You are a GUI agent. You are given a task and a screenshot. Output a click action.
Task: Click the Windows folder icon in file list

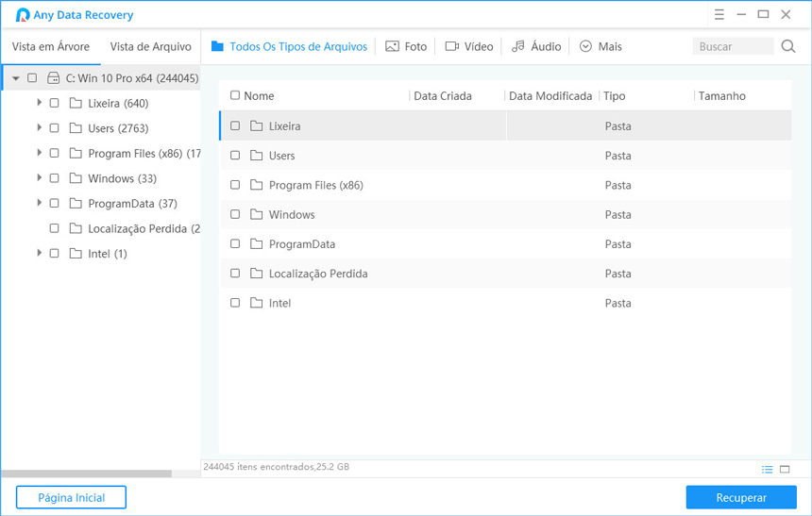tap(256, 214)
